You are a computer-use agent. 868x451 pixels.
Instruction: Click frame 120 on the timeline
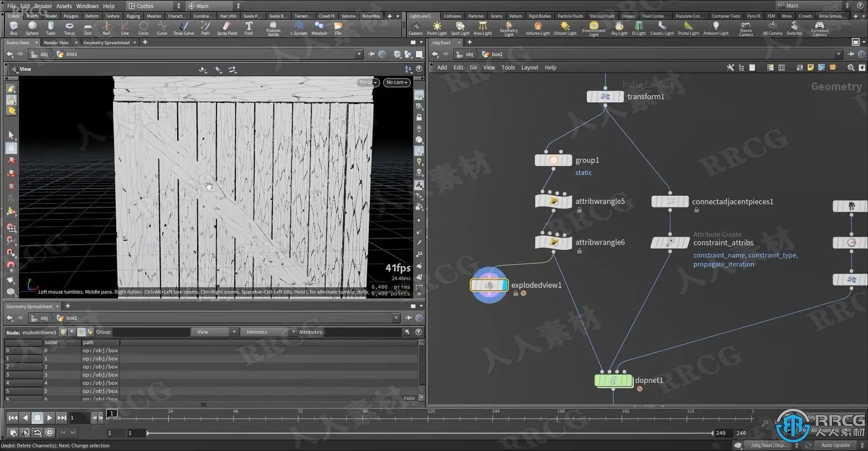coord(428,418)
